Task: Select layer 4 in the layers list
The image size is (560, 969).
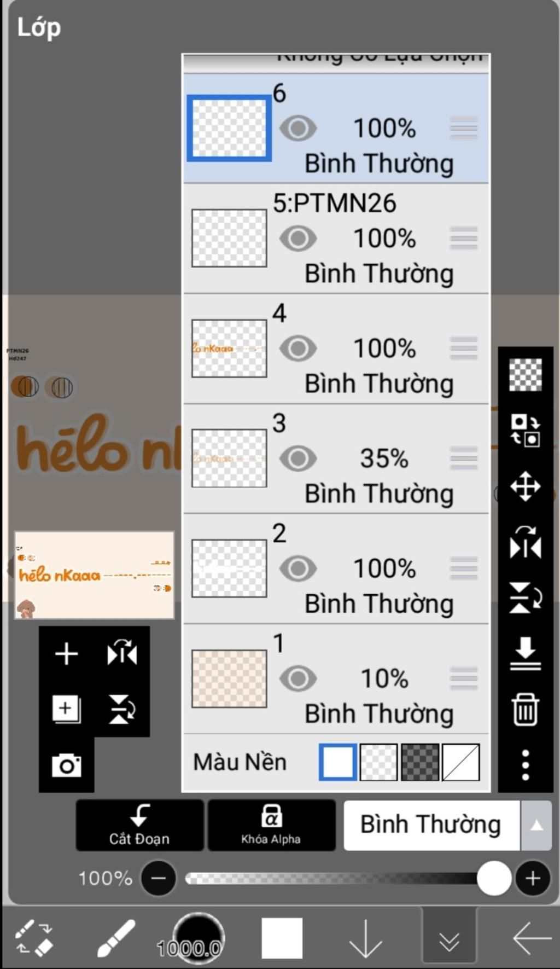Action: tap(336, 349)
